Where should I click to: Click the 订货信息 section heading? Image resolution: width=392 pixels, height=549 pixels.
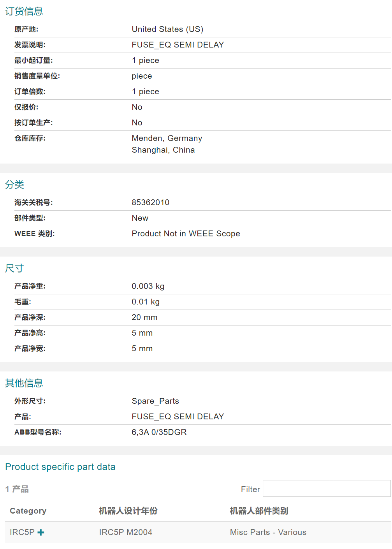pyautogui.click(x=24, y=11)
